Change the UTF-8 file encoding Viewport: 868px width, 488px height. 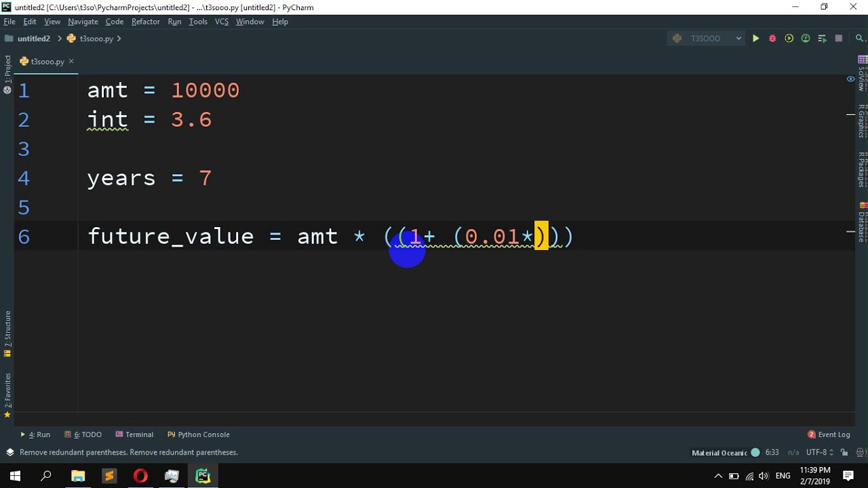pyautogui.click(x=820, y=452)
